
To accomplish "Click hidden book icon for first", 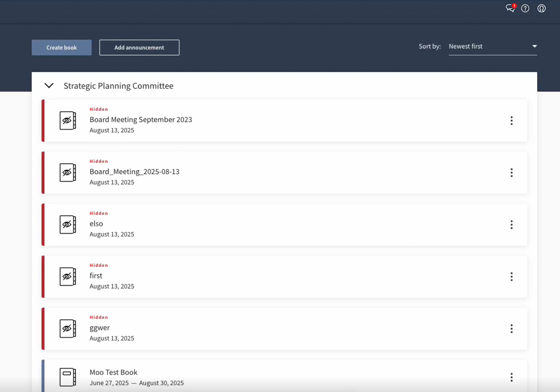I will point(67,277).
